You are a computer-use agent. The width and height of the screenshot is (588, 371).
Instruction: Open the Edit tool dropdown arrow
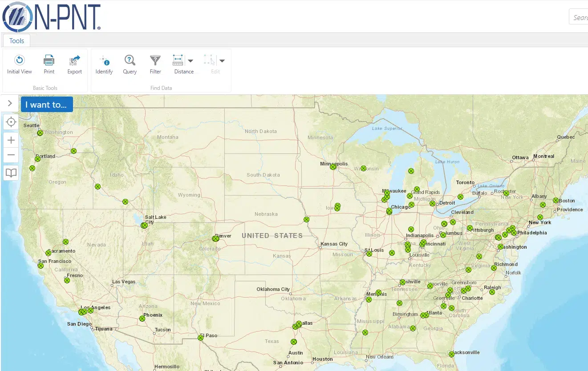coord(222,60)
